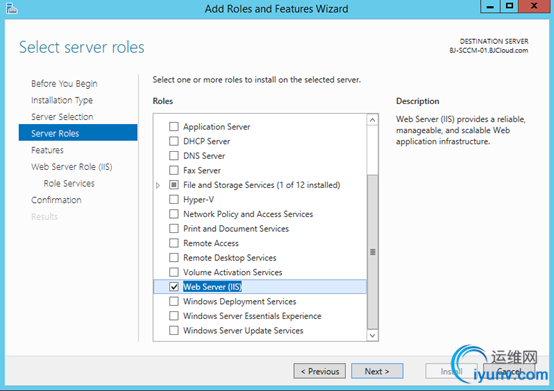
Task: Minimize the Add Roles and Features Wizard
Action: pyautogui.click(x=490, y=6)
